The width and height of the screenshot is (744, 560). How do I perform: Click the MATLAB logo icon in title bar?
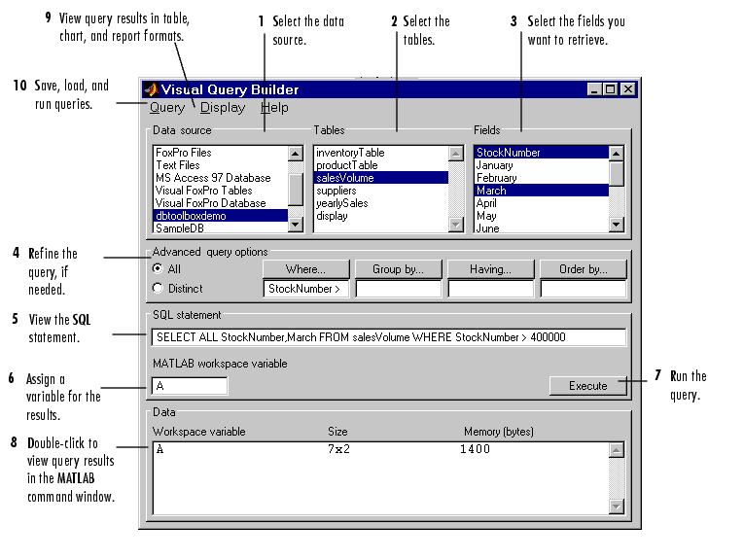(152, 89)
